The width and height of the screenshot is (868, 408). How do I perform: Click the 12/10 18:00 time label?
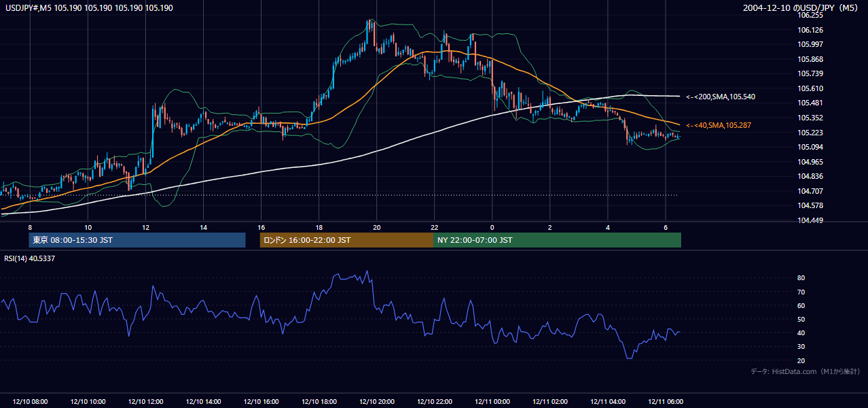point(319,401)
